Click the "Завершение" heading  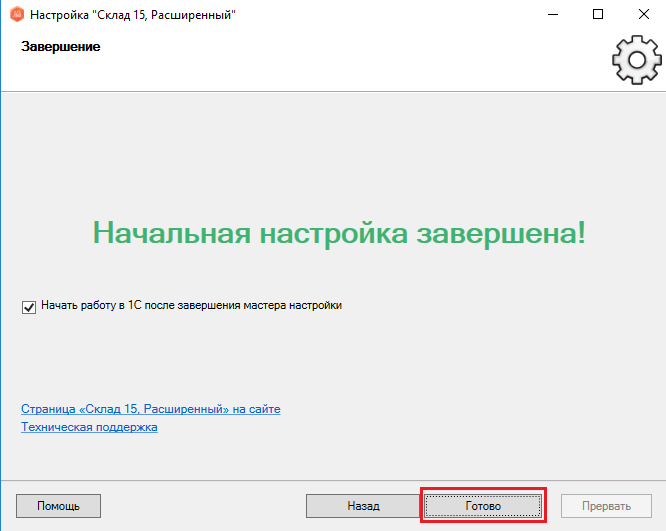point(61,46)
